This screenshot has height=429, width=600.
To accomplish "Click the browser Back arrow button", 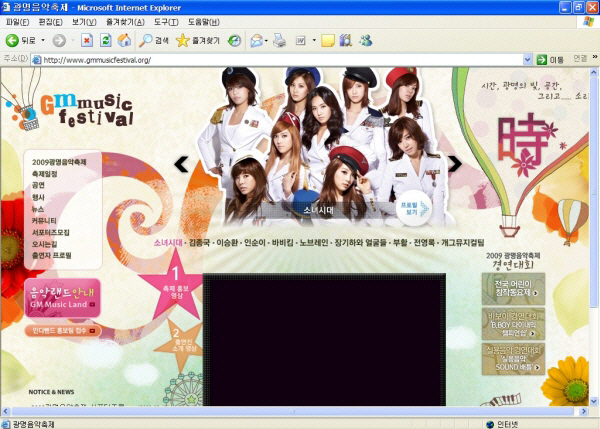I will [x=13, y=40].
